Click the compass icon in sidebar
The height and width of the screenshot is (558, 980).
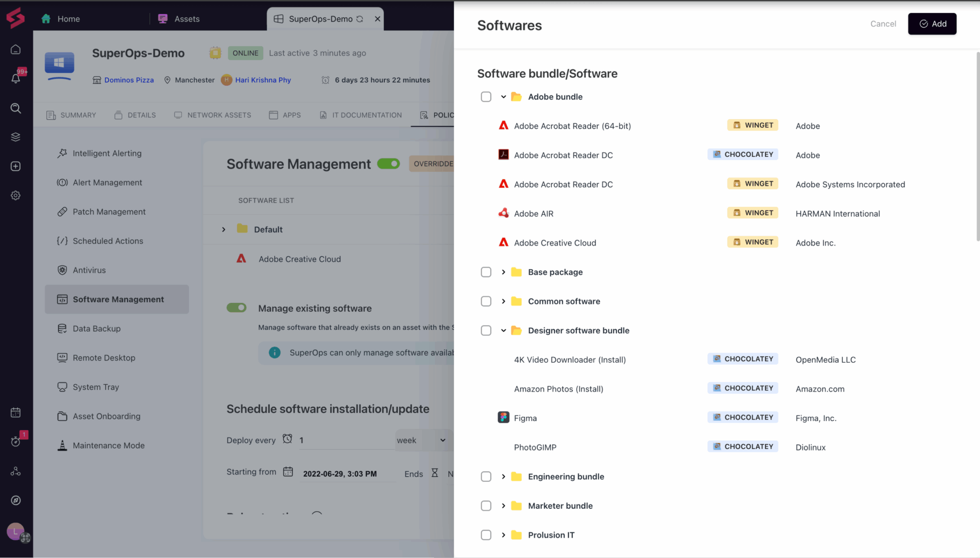pos(16,501)
